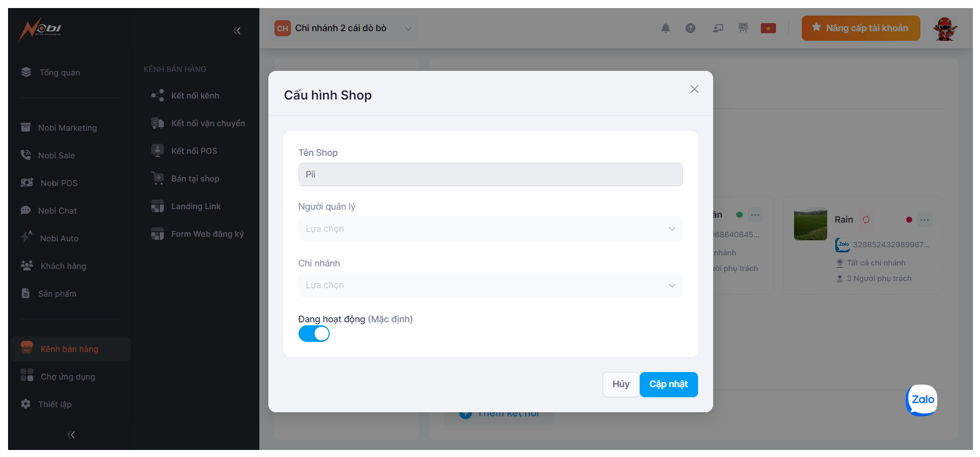Open the Người quản lý dropdown
Screen dimensions: 980x457
pos(490,229)
